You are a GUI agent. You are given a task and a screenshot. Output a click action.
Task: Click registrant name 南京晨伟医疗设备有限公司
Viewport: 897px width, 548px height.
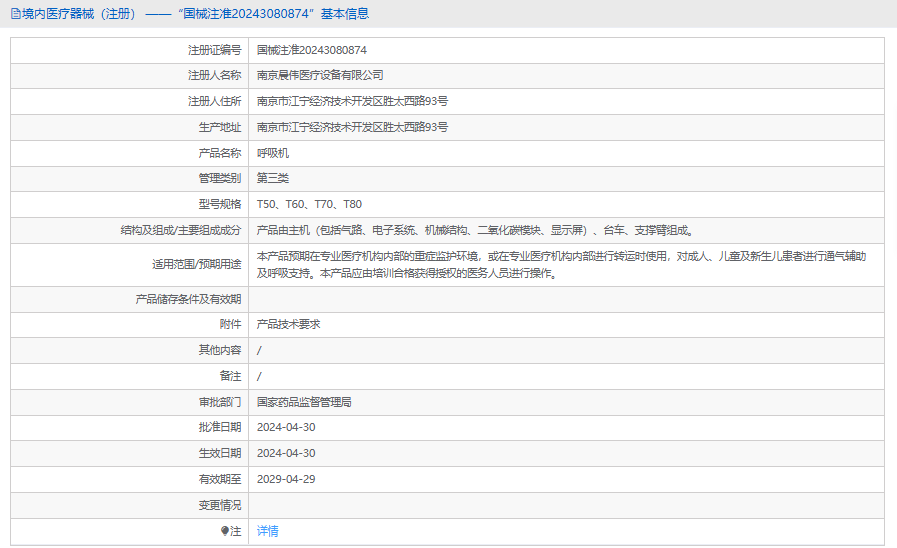pyautogui.click(x=320, y=75)
